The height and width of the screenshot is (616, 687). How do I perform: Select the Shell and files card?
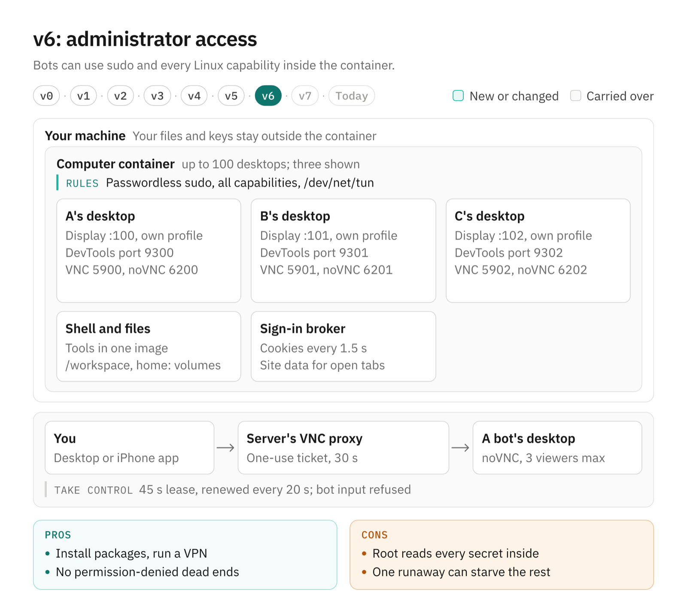point(149,346)
